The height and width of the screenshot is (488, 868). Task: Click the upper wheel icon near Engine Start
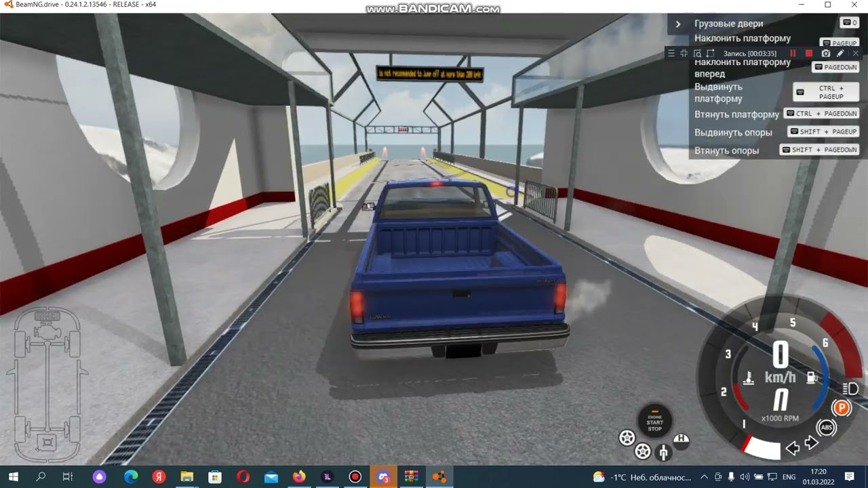[627, 438]
